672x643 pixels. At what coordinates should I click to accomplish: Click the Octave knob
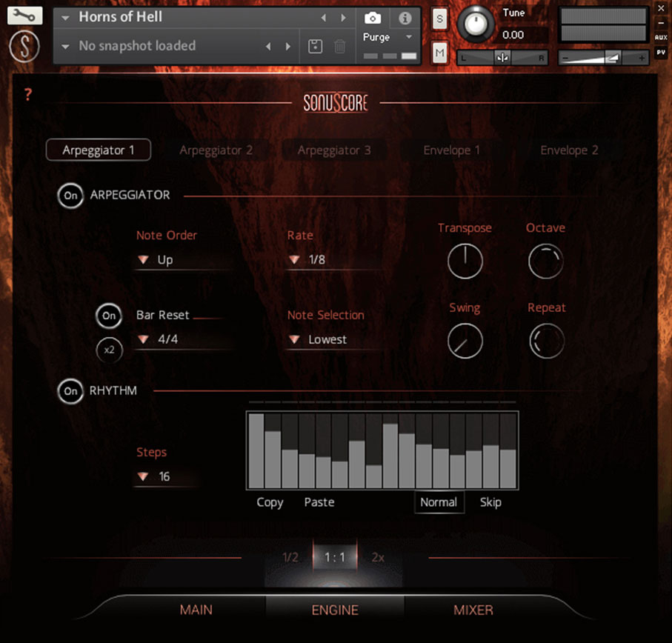click(x=546, y=261)
